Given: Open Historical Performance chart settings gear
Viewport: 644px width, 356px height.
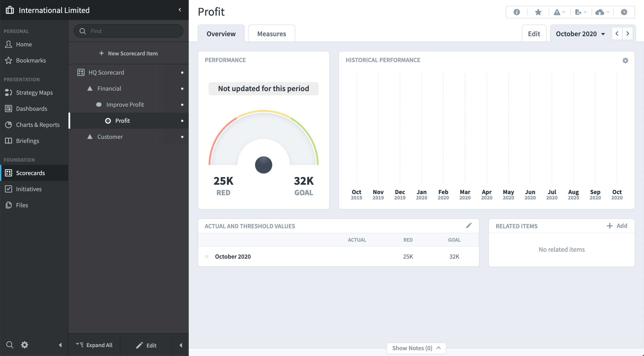Looking at the screenshot, I should 625,60.
